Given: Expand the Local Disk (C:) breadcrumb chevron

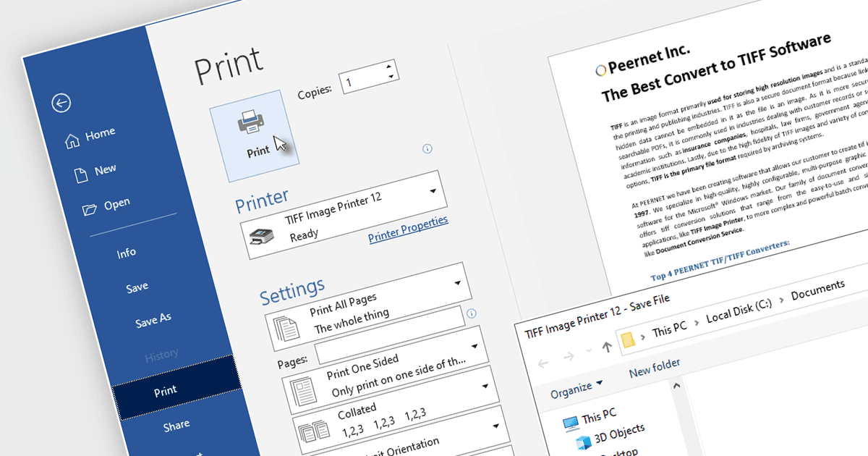Looking at the screenshot, I should [x=782, y=301].
